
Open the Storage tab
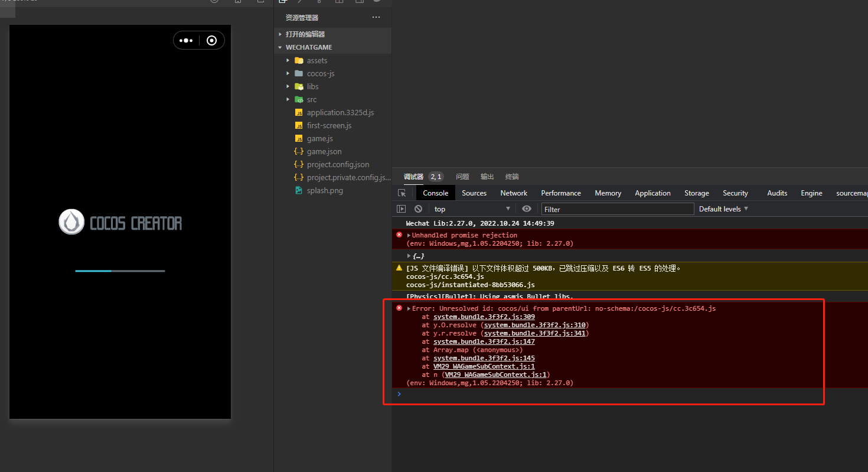coord(697,193)
